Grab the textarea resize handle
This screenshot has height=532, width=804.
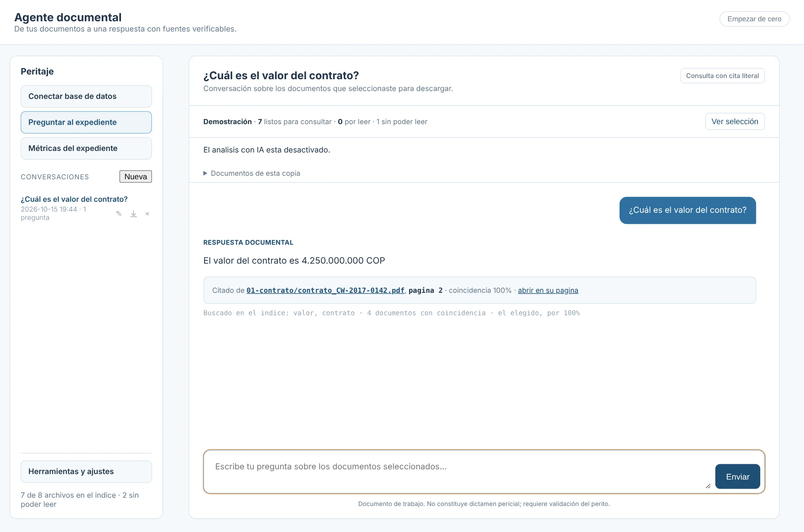click(708, 486)
